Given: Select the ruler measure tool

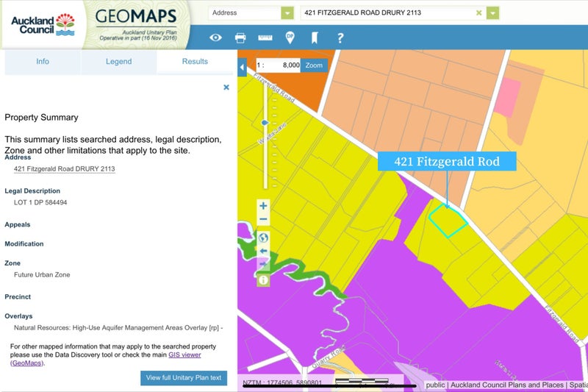Looking at the screenshot, I should (265, 38).
